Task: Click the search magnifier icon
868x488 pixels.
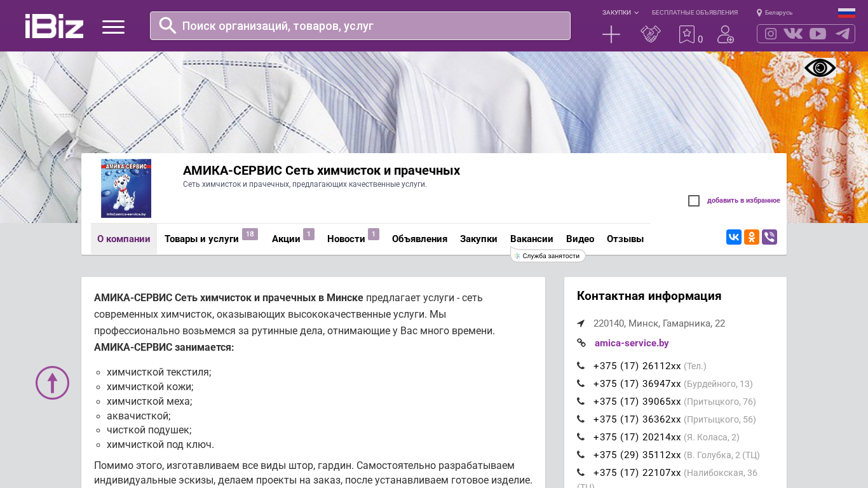Action: 168,25
